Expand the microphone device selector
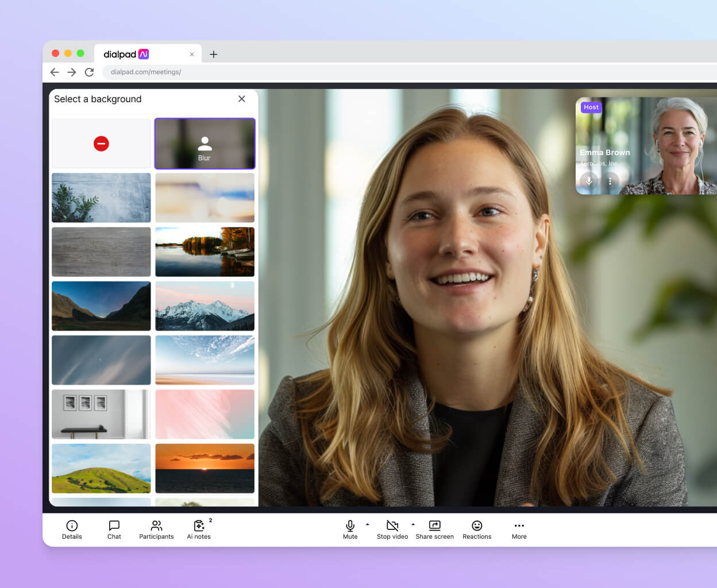717x588 pixels. [x=368, y=524]
